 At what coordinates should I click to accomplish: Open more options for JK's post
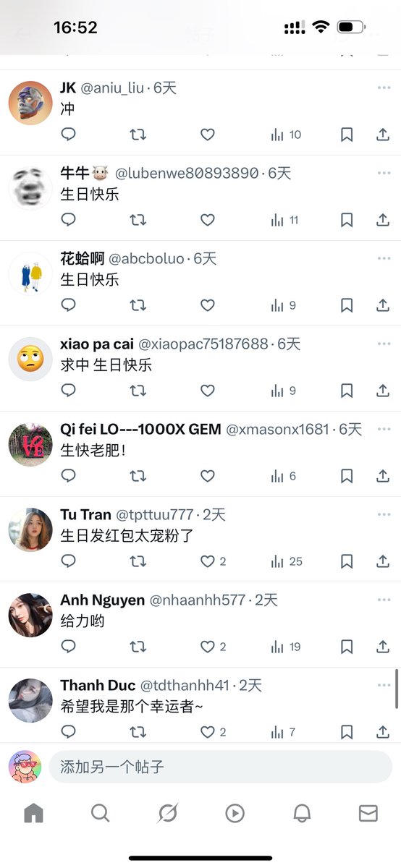coord(384,88)
